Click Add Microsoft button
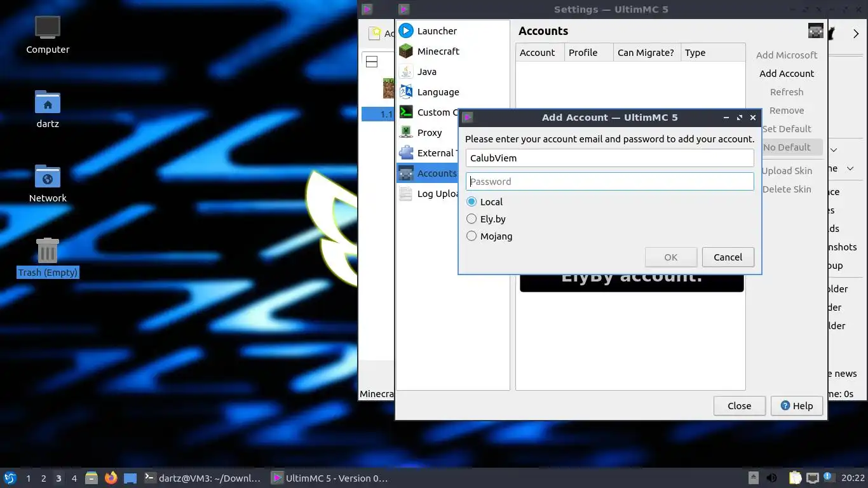Screen dimensions: 868x488 point(787,55)
